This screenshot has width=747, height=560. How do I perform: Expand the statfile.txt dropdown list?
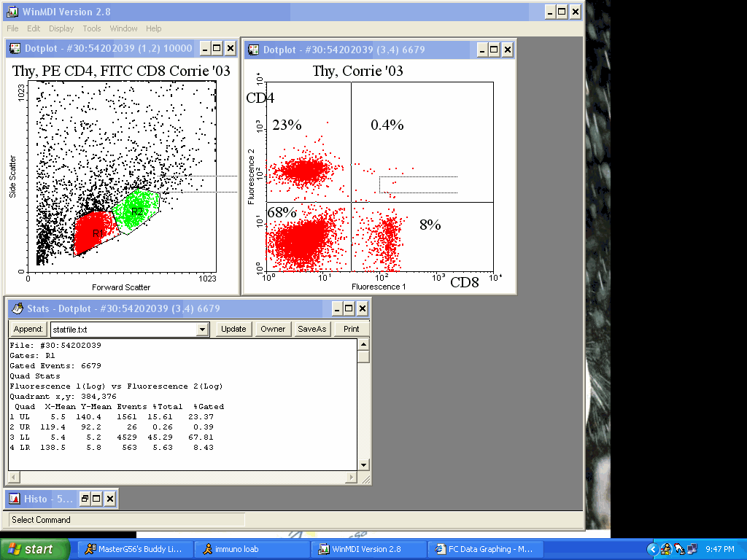click(x=203, y=330)
